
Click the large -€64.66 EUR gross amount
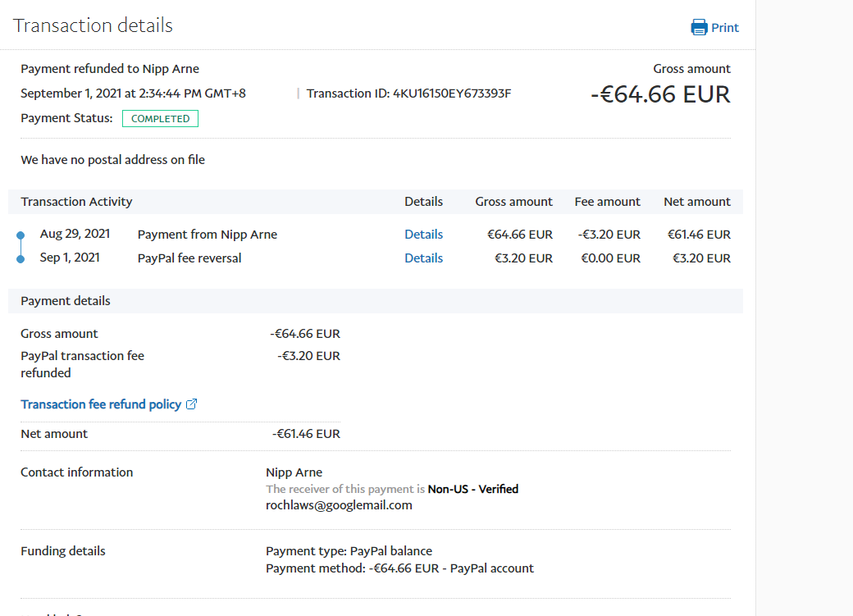(x=660, y=94)
